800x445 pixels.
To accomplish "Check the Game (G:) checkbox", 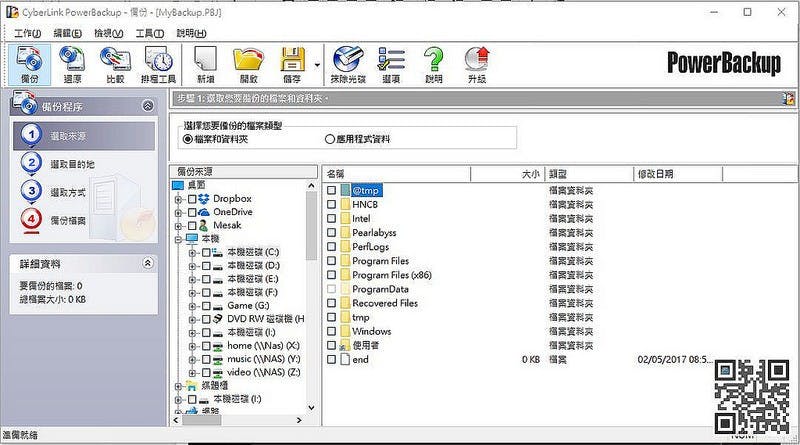I will (x=206, y=306).
